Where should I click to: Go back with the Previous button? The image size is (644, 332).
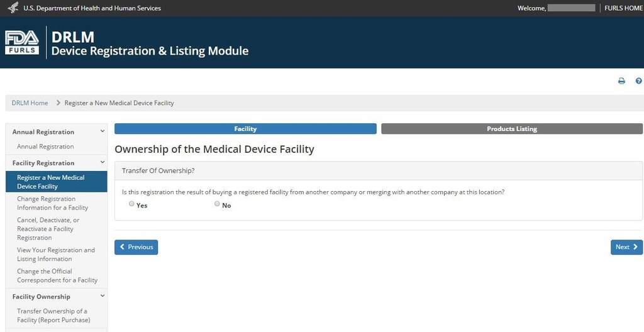click(x=136, y=247)
